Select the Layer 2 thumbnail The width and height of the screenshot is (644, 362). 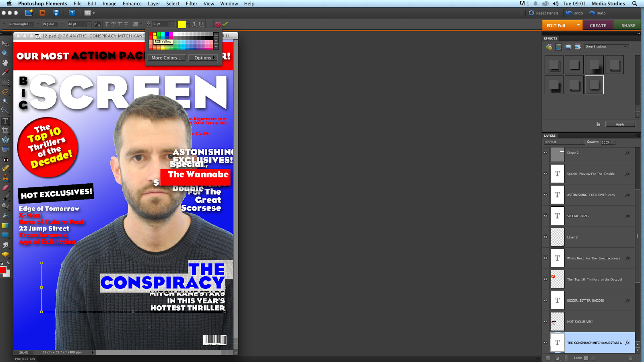[557, 237]
